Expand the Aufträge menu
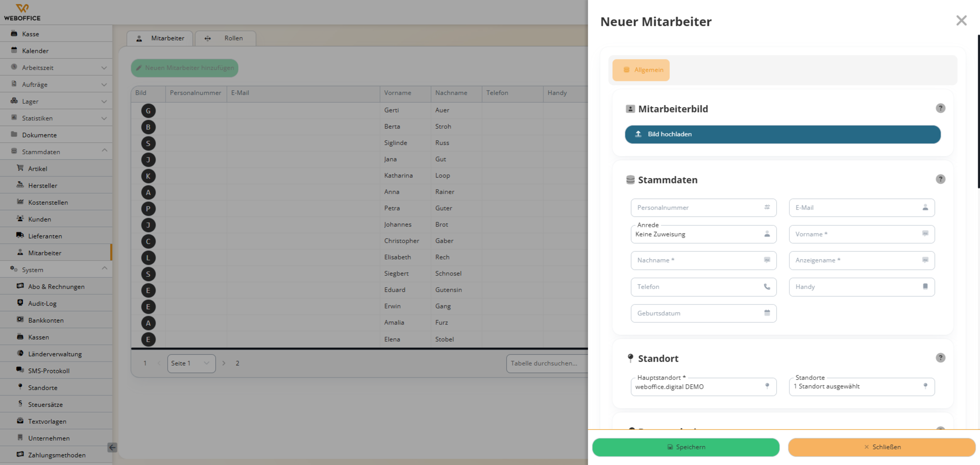980x465 pixels. pyautogui.click(x=56, y=85)
